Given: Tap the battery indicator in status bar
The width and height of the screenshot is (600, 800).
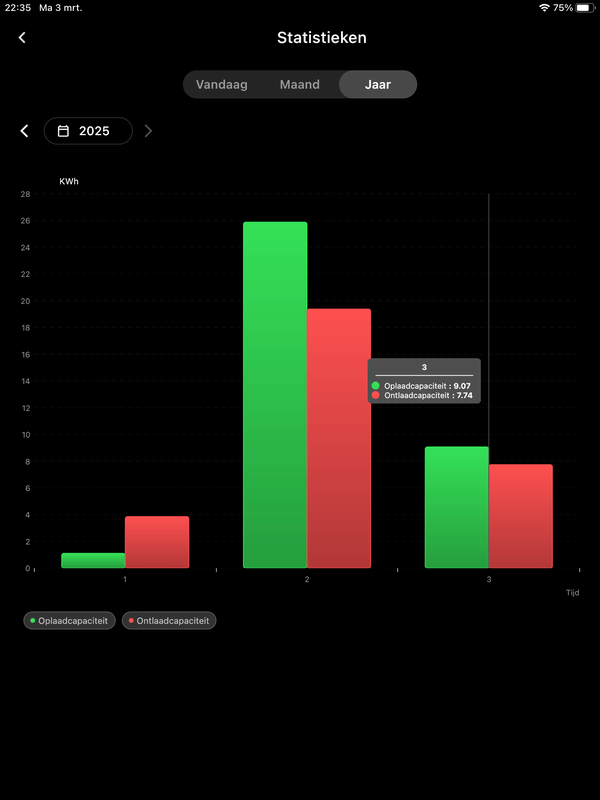Looking at the screenshot, I should (x=586, y=8).
